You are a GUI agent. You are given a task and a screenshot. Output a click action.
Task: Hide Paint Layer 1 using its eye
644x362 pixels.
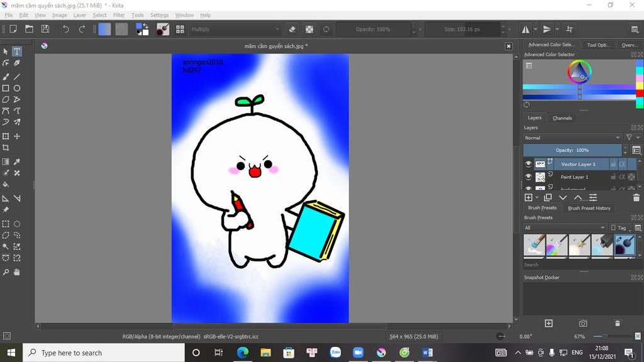528,177
